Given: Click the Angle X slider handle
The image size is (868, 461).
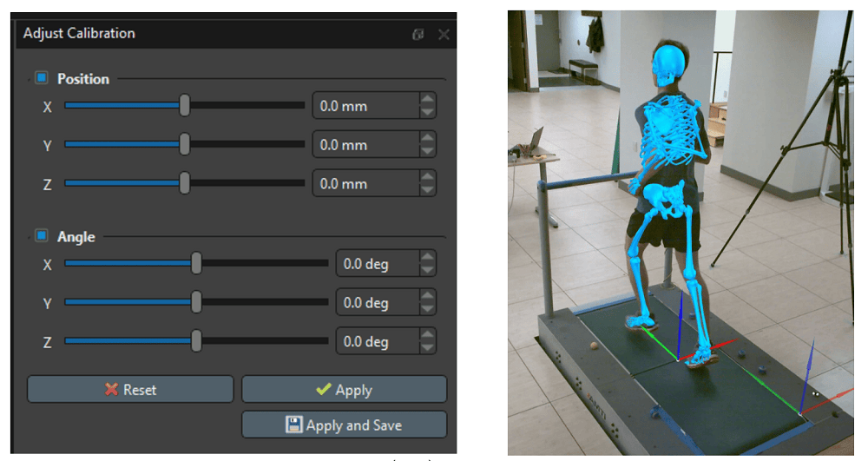Looking at the screenshot, I should coord(196,263).
